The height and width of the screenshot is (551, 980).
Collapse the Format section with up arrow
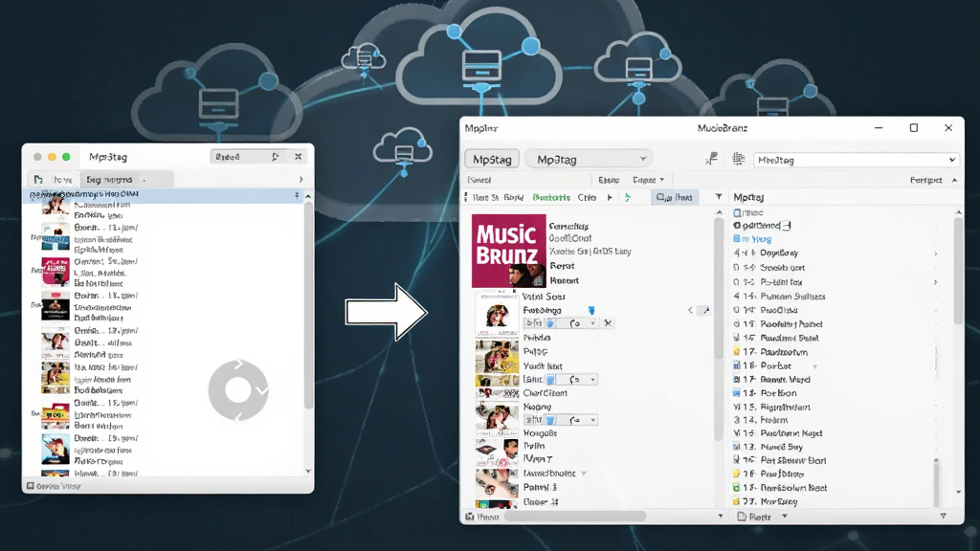[954, 180]
